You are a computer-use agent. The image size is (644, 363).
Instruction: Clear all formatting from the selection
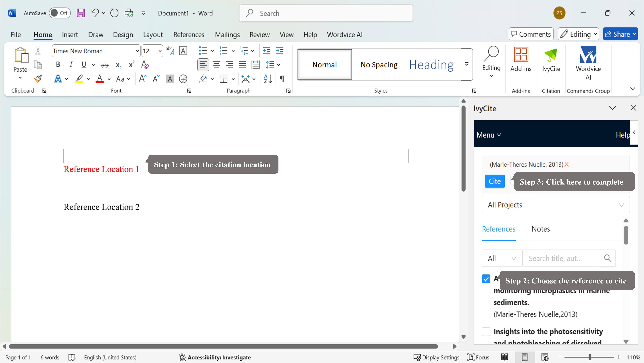click(x=145, y=65)
